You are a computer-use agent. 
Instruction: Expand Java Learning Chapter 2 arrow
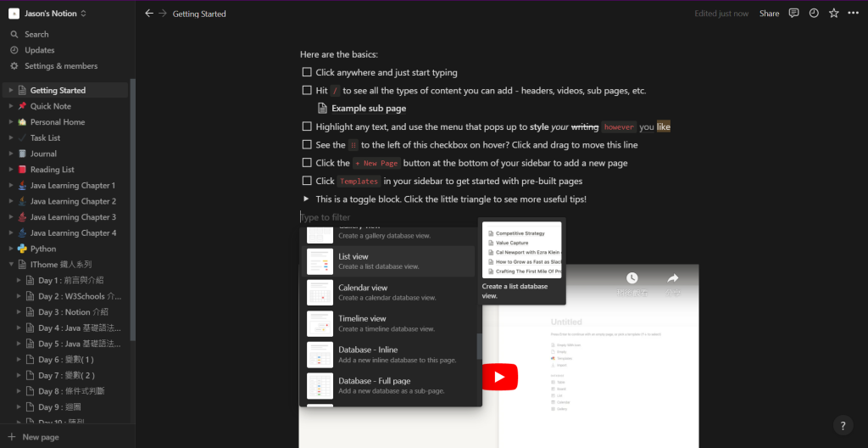click(x=10, y=201)
